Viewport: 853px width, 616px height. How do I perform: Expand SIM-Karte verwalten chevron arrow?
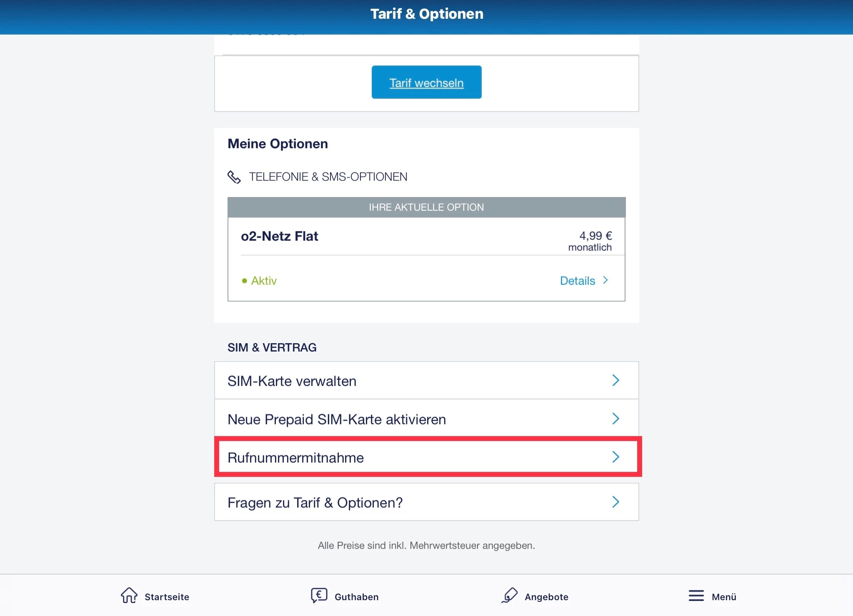(x=615, y=380)
